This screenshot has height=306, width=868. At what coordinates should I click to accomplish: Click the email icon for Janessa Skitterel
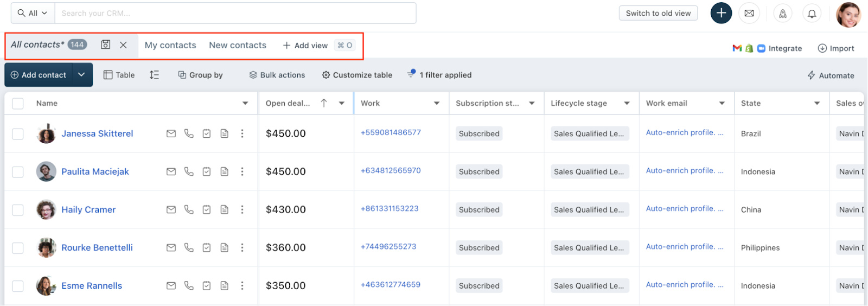[171, 133]
